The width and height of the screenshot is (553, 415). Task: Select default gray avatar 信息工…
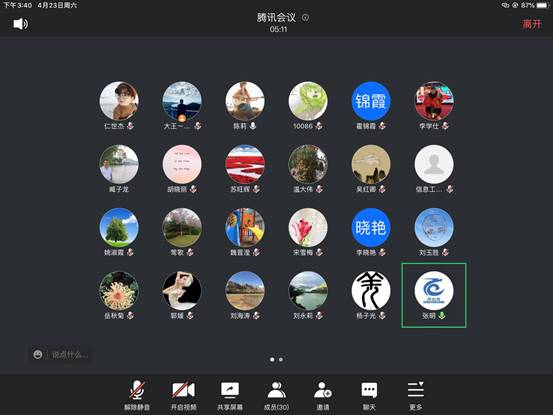[x=434, y=164]
